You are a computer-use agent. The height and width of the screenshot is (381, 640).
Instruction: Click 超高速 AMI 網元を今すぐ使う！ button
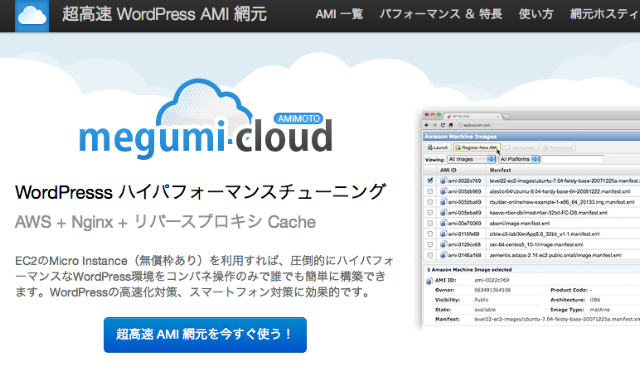click(205, 334)
